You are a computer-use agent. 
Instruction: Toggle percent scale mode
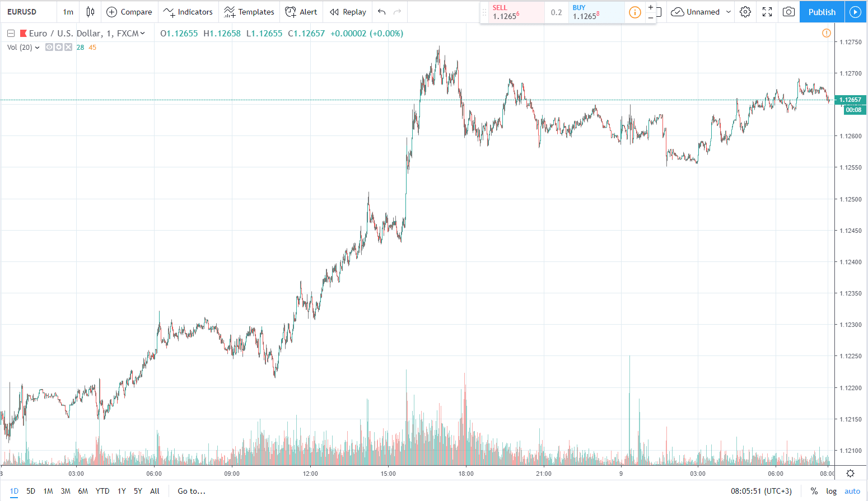point(814,491)
